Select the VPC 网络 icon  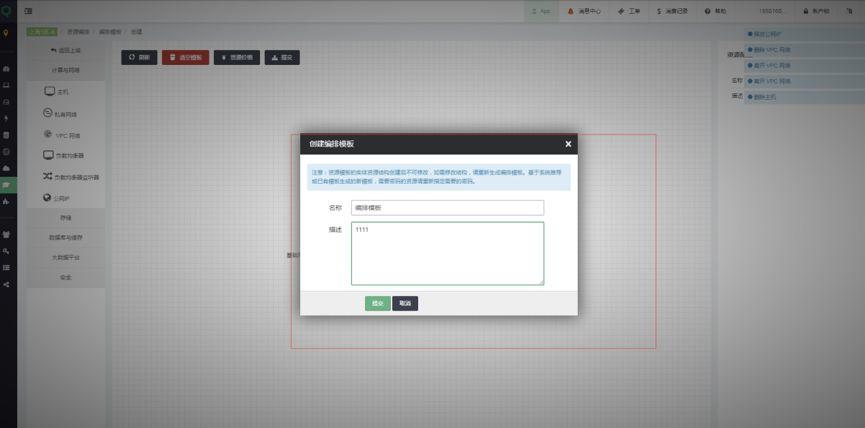(x=48, y=134)
